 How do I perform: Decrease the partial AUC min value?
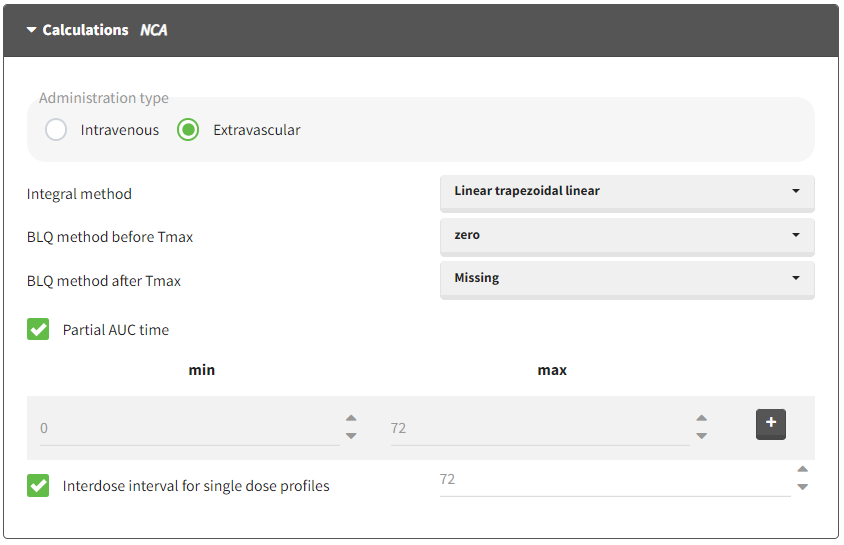[x=351, y=436]
